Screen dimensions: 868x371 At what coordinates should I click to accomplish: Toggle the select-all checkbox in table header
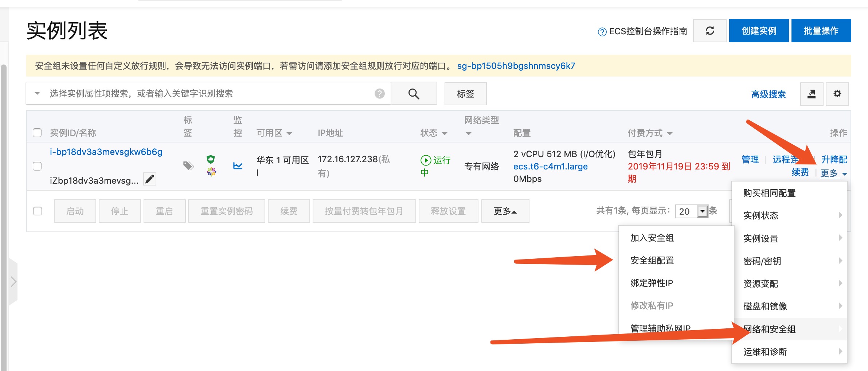(37, 133)
